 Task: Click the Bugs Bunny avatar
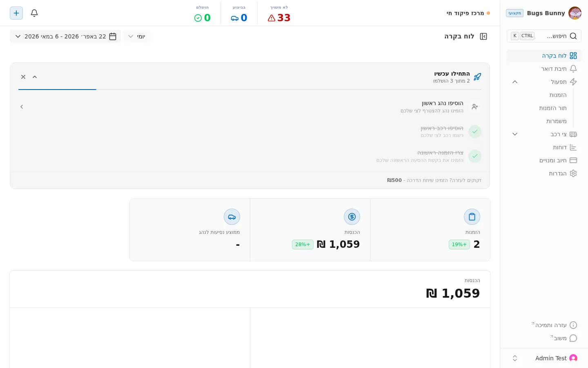[575, 13]
